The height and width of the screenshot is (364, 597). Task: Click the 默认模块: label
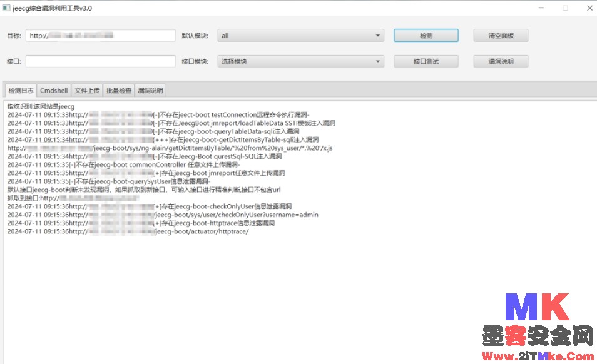click(195, 36)
